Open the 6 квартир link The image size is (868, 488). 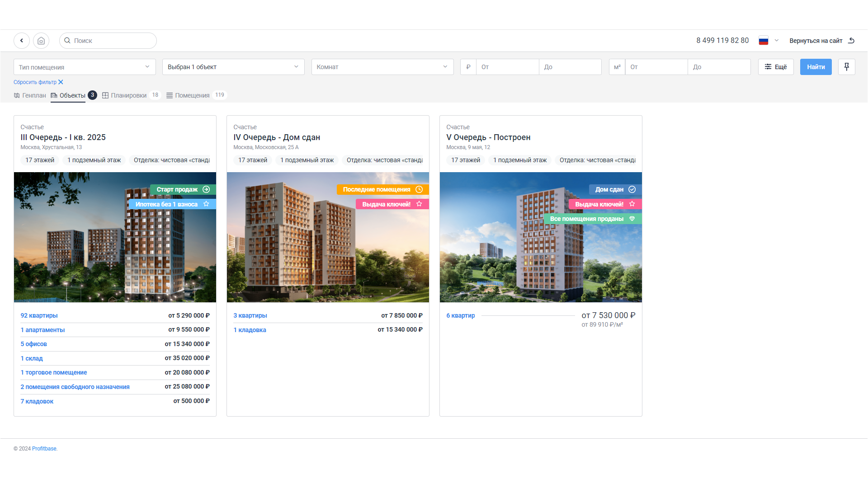pos(460,315)
